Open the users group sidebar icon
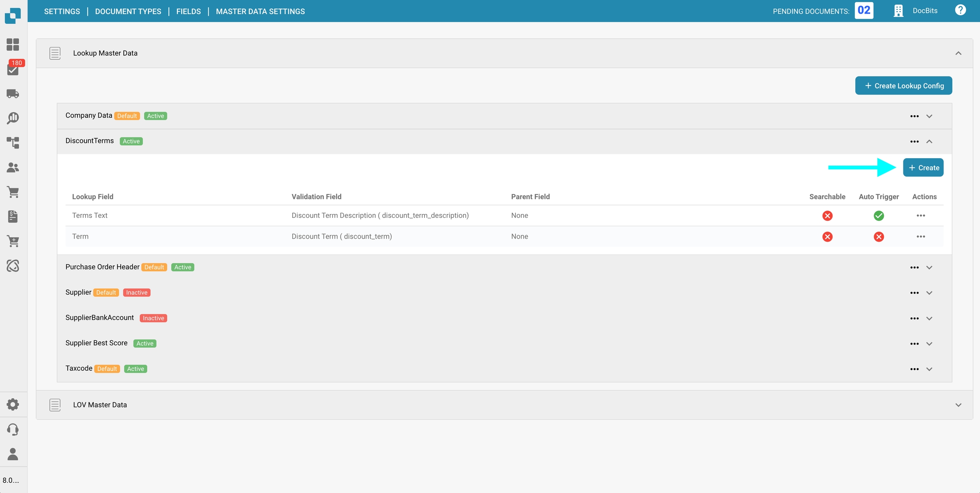 13,168
